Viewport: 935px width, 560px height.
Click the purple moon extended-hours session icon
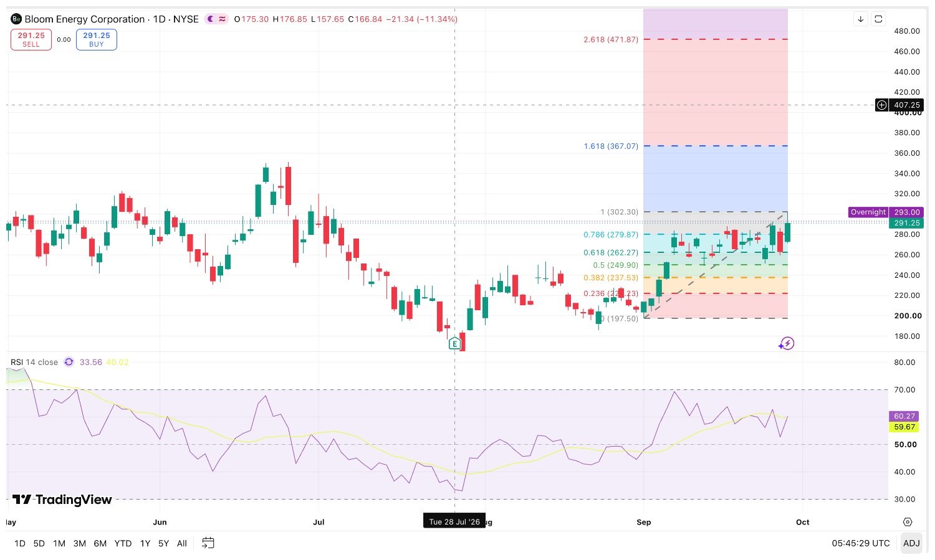210,19
